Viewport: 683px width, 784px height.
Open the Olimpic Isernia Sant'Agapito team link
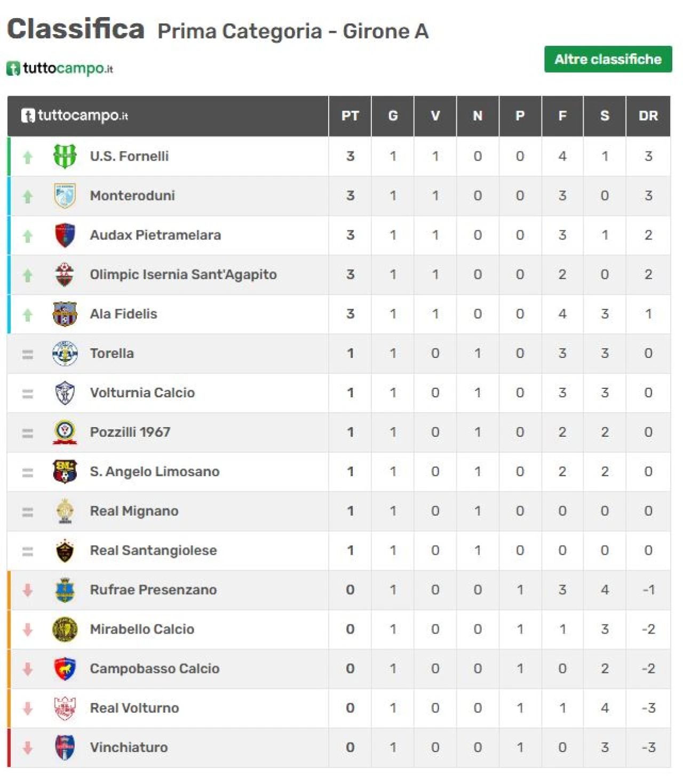pyautogui.click(x=183, y=275)
